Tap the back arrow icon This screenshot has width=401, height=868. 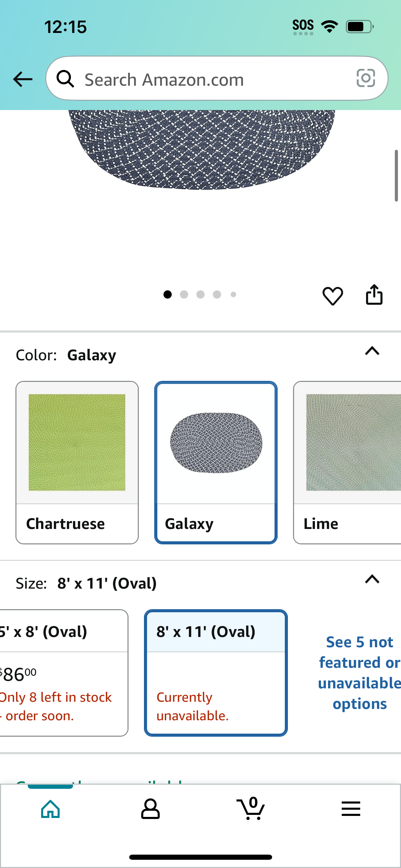tap(23, 79)
